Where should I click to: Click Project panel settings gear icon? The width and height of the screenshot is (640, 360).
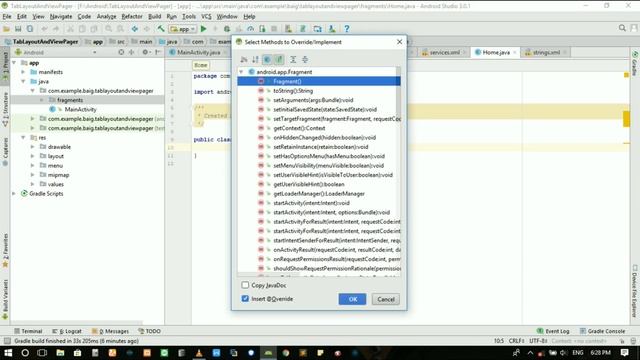pos(145,52)
